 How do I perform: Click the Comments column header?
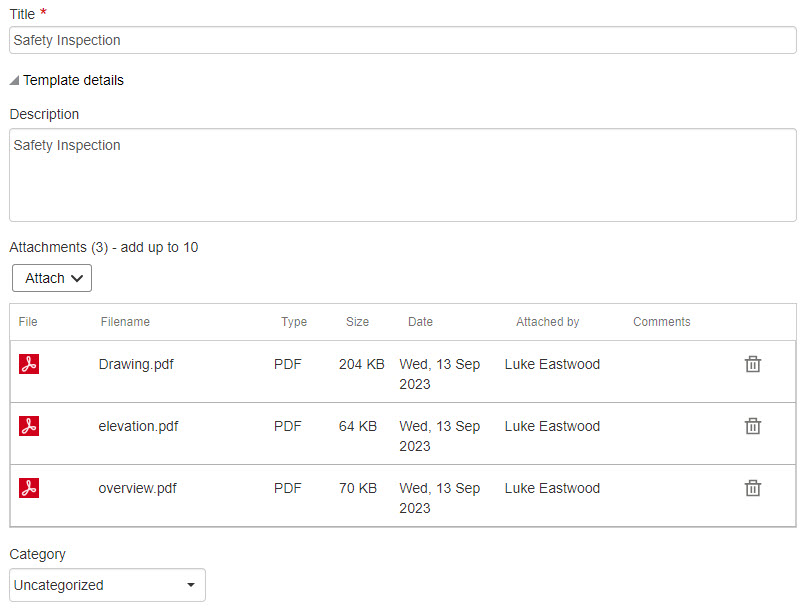(x=661, y=322)
